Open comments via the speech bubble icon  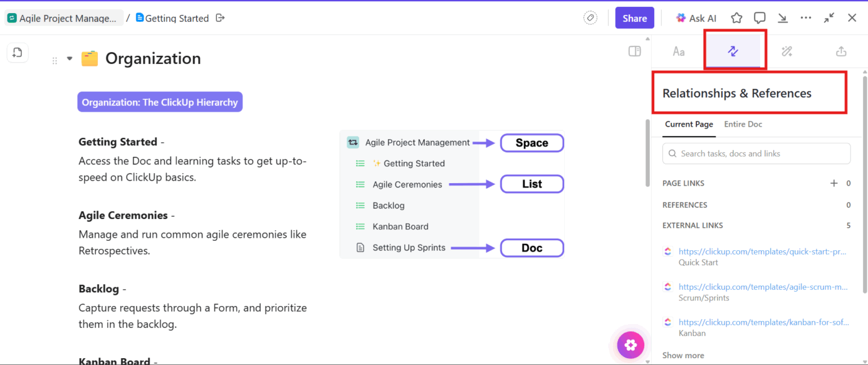tap(759, 17)
